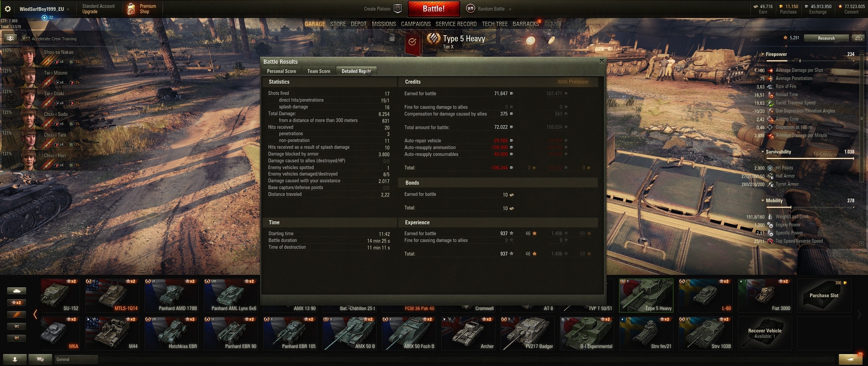The image size is (868, 366).
Task: Expand the WindSurfBoy1999_EU account menu
Action: pos(44,9)
